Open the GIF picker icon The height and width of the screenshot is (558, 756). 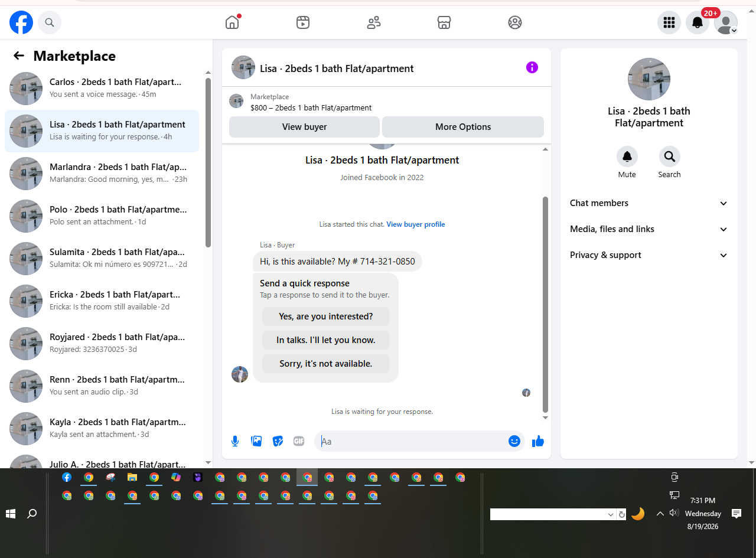pyautogui.click(x=299, y=441)
